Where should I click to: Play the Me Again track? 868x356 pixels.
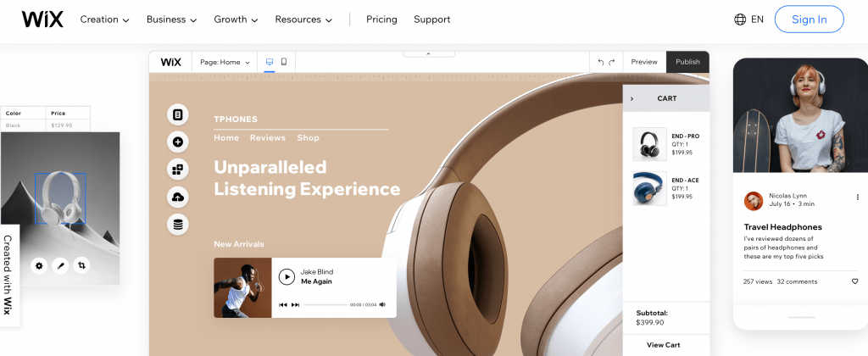(287, 276)
